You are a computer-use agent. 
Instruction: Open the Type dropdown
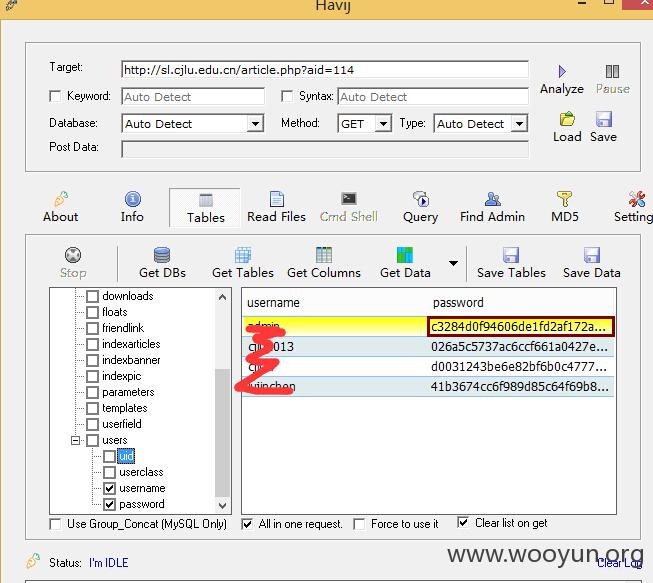pyautogui.click(x=519, y=124)
